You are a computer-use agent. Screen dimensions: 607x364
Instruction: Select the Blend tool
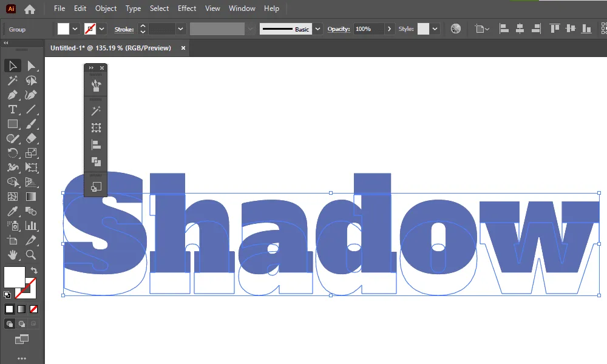point(31,211)
